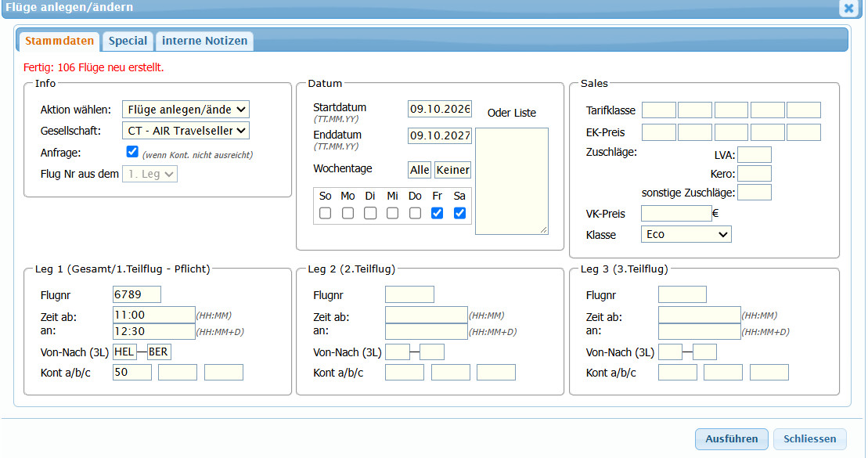Open the Flug Nr aus dem Leg dropdown
The image size is (868, 458).
point(149,174)
